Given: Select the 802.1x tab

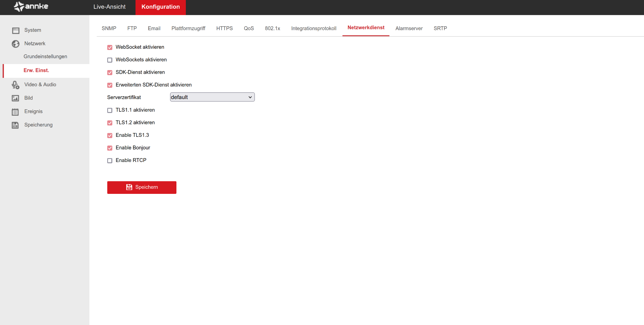Looking at the screenshot, I should click(x=273, y=29).
